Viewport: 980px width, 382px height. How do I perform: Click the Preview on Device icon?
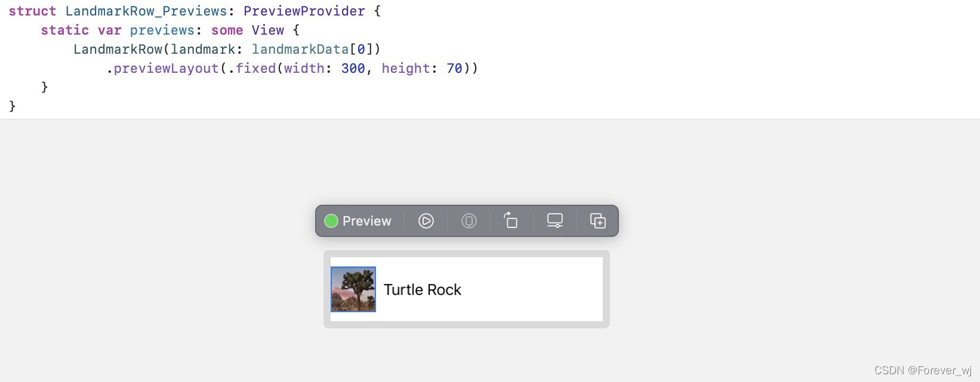coord(469,221)
